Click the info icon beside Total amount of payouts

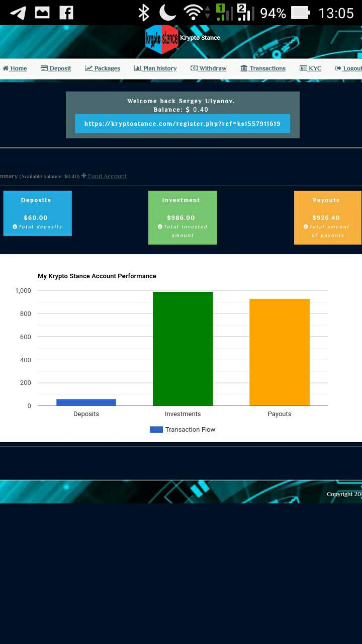click(x=306, y=227)
